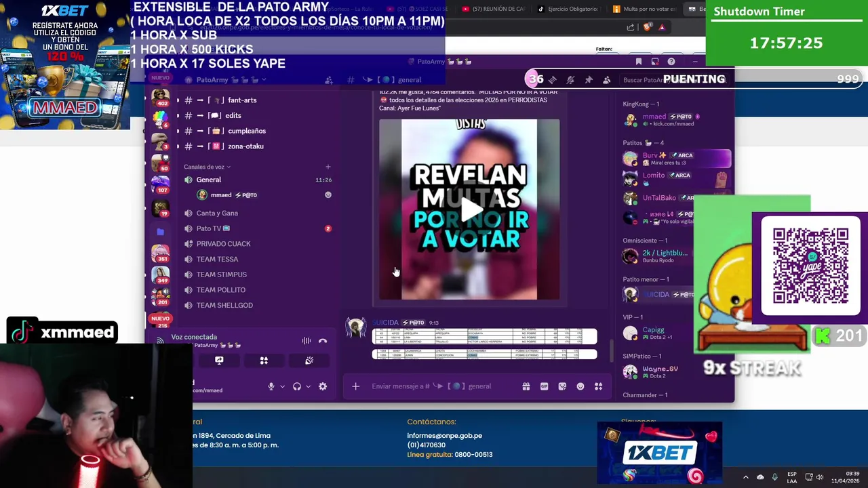The width and height of the screenshot is (868, 488).
Task: Open server with 402 badge in sidebar
Action: [161, 96]
